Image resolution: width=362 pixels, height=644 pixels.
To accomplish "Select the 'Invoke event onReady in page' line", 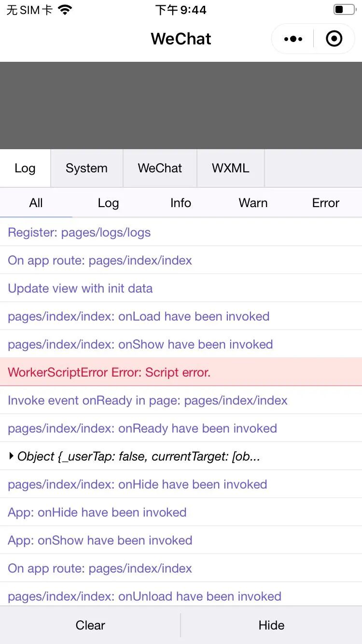I will (181, 400).
